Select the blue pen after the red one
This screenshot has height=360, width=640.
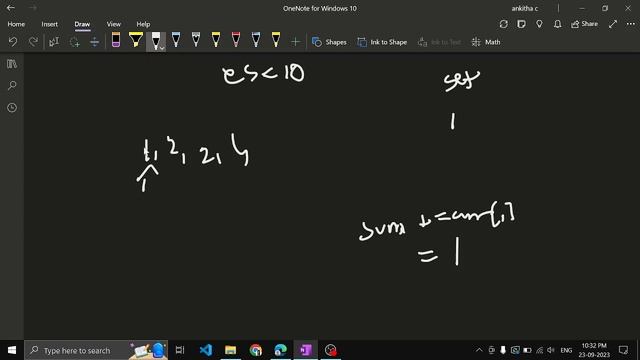pos(256,40)
